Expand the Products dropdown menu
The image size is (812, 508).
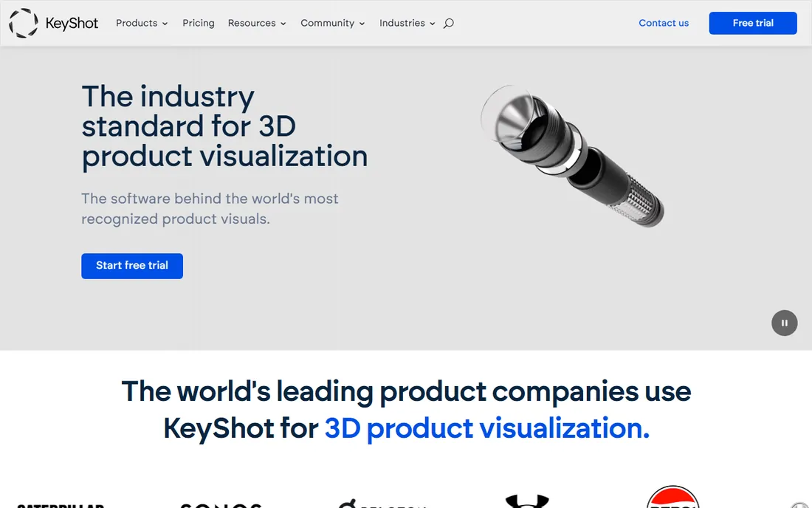coord(142,24)
